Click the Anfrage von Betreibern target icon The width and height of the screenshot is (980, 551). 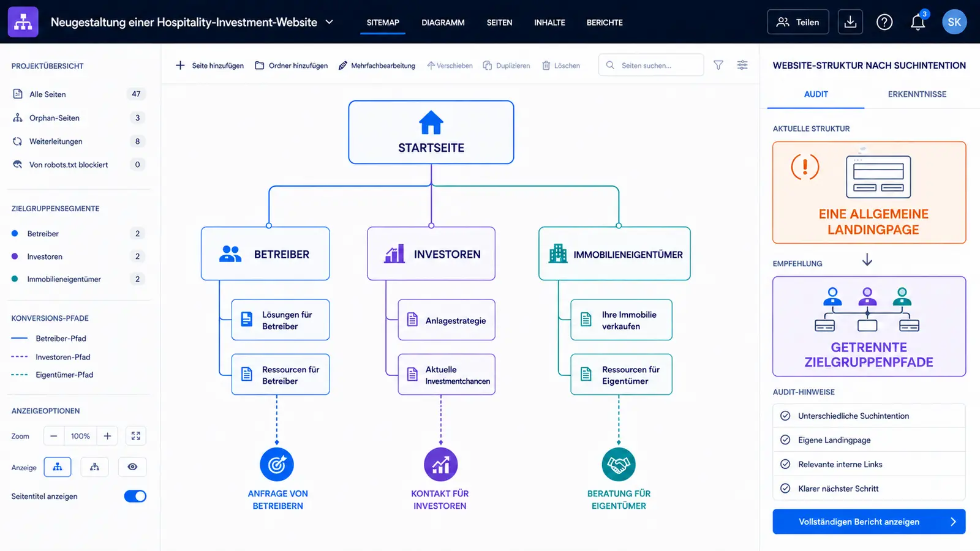coord(277,465)
